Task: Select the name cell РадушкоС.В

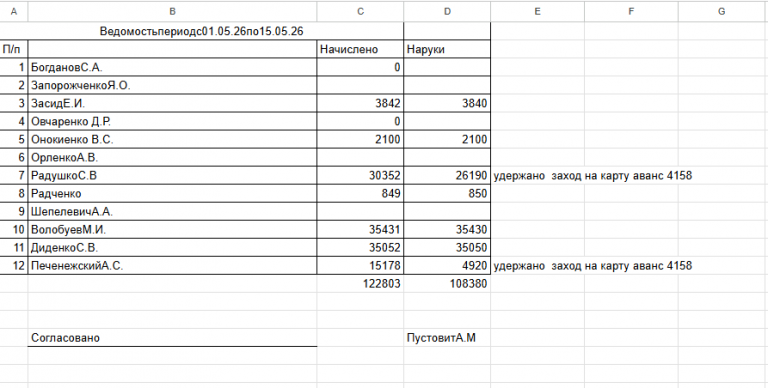Action: (172, 175)
